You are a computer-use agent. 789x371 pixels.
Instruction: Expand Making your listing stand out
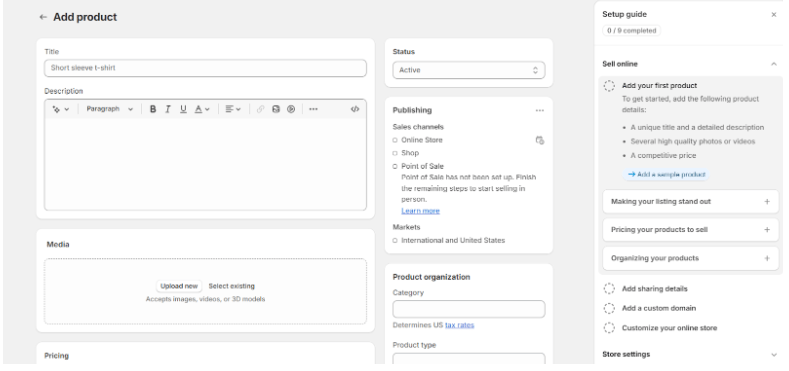click(x=690, y=201)
